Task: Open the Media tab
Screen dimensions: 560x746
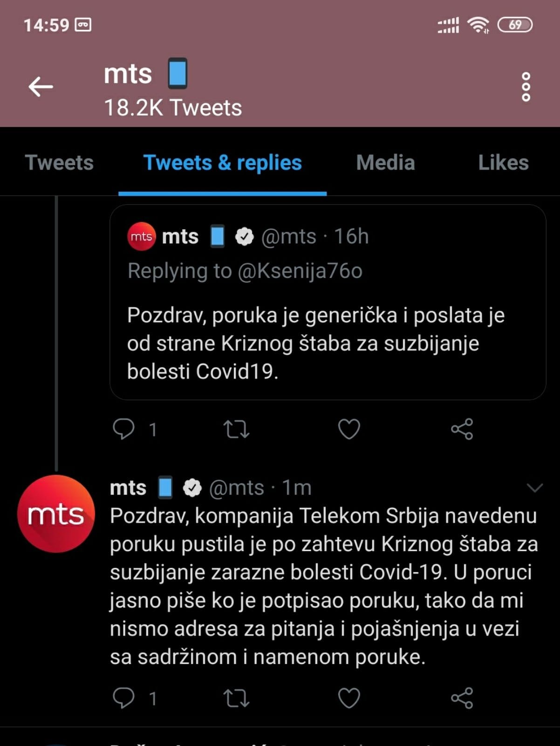Action: [385, 163]
